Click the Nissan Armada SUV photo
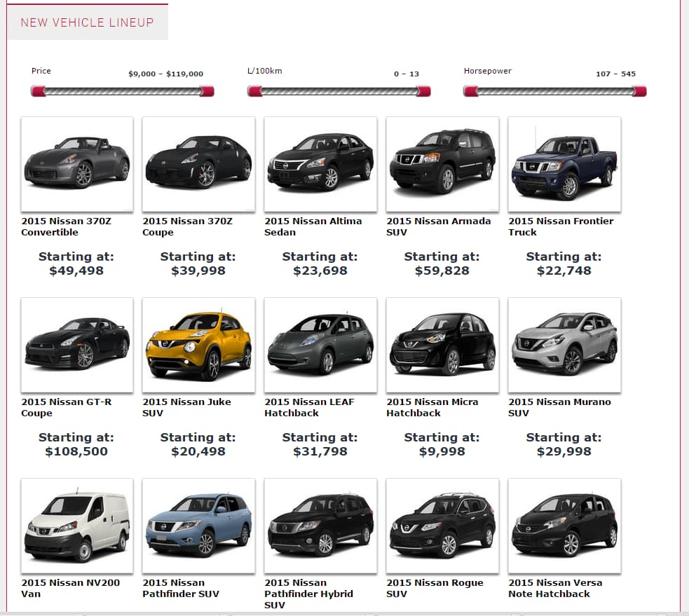689x616 pixels. pyautogui.click(x=442, y=163)
